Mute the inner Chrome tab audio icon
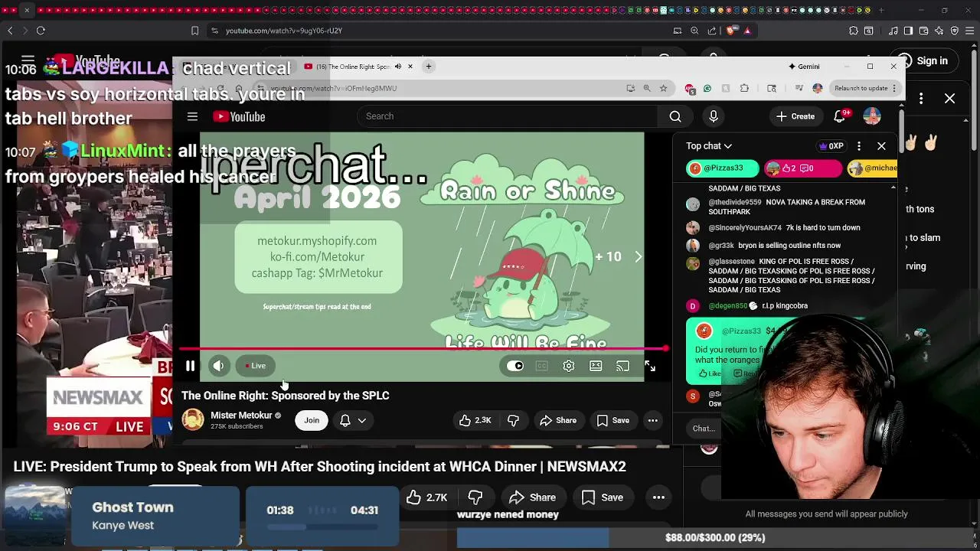980x551 pixels. [398, 67]
